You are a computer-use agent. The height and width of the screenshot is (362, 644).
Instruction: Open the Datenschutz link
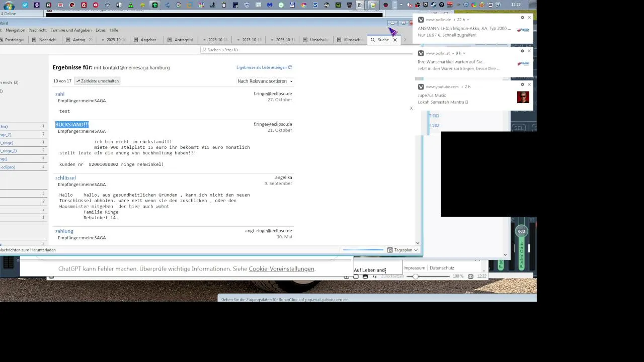click(442, 268)
